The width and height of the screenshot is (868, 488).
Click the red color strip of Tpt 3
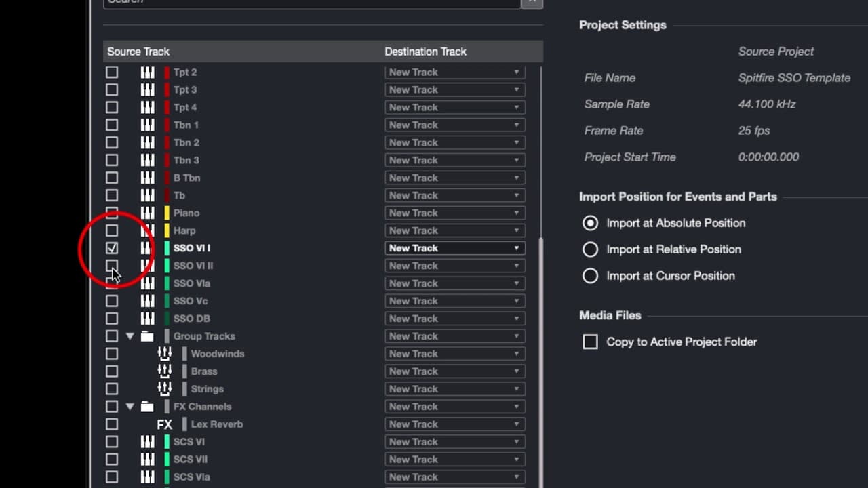[167, 89]
